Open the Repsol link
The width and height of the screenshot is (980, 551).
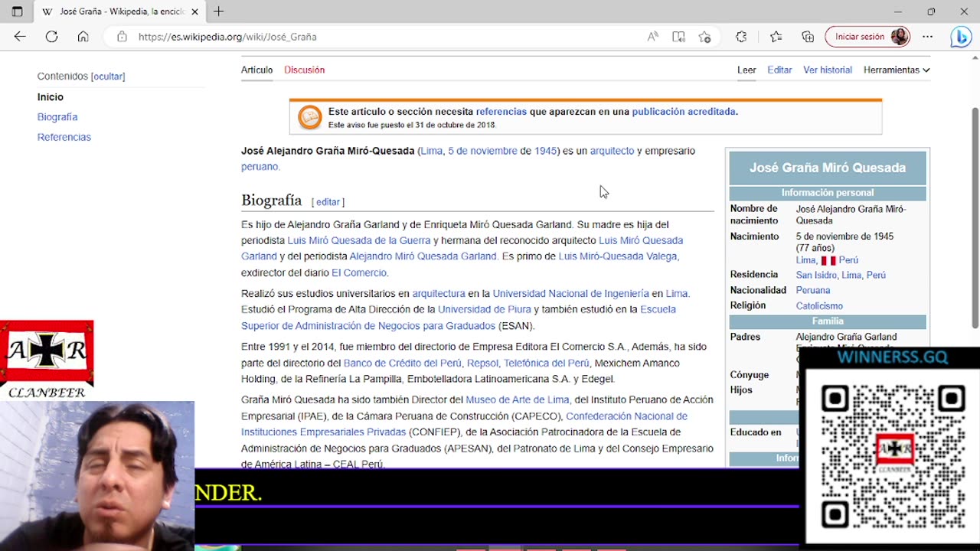point(482,363)
